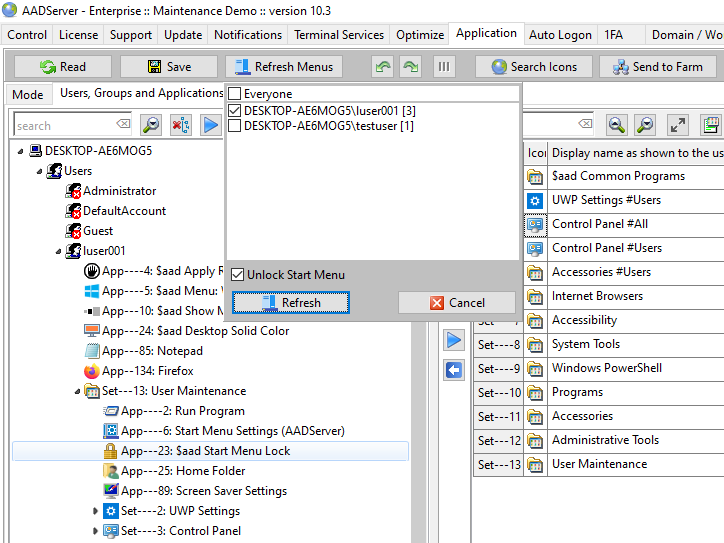Click the Send to Farm button
The image size is (724, 543).
(x=657, y=67)
